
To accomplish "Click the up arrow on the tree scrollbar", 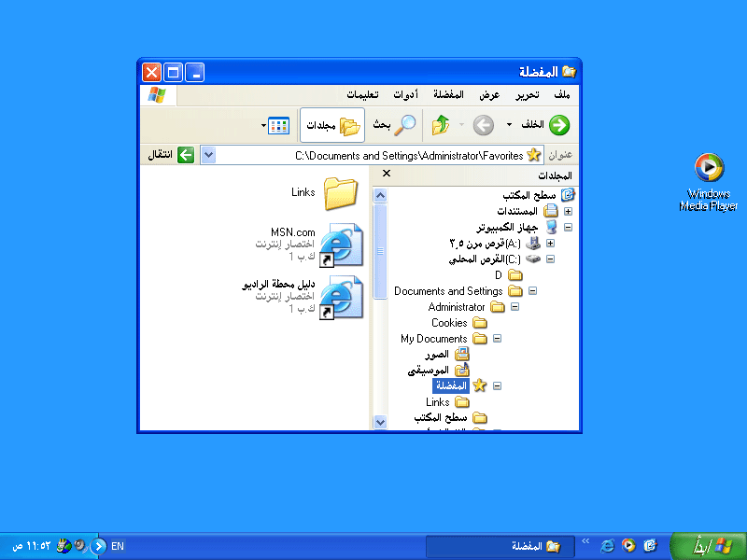I will pos(380,195).
